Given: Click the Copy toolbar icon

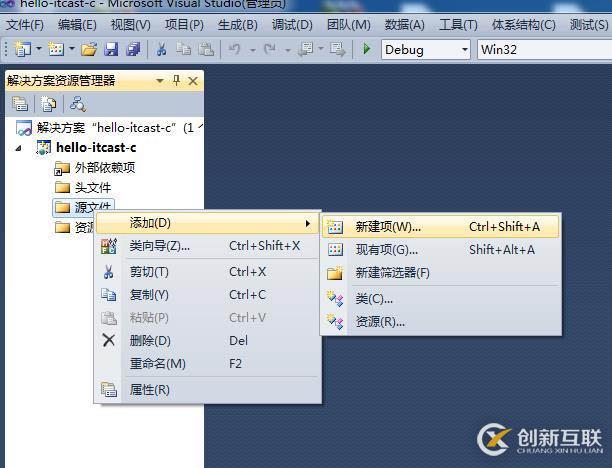Looking at the screenshot, I should 183,50.
